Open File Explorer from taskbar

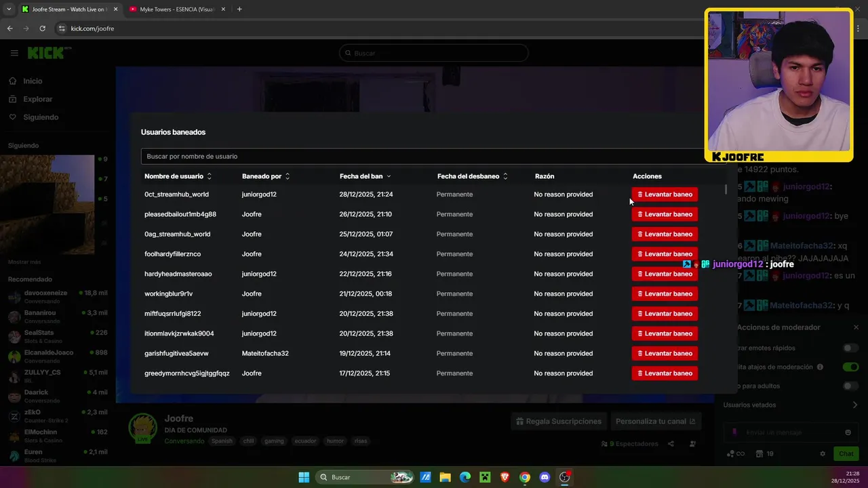click(445, 477)
